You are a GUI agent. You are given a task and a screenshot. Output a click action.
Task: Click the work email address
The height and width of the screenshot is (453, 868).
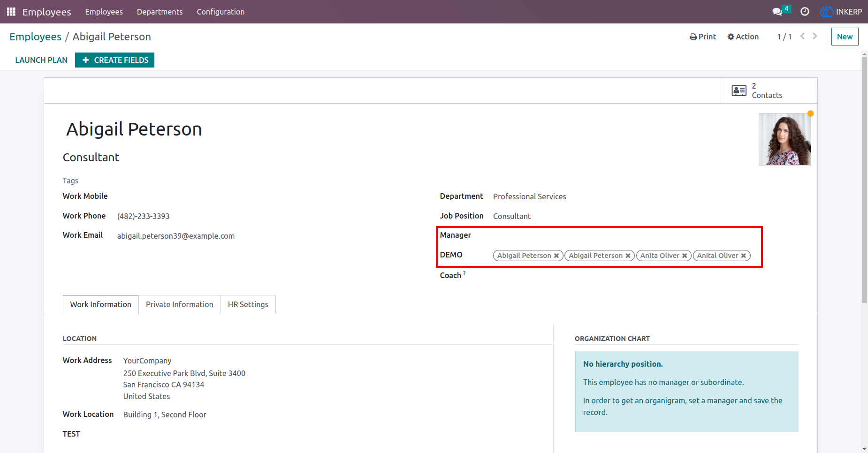point(176,236)
